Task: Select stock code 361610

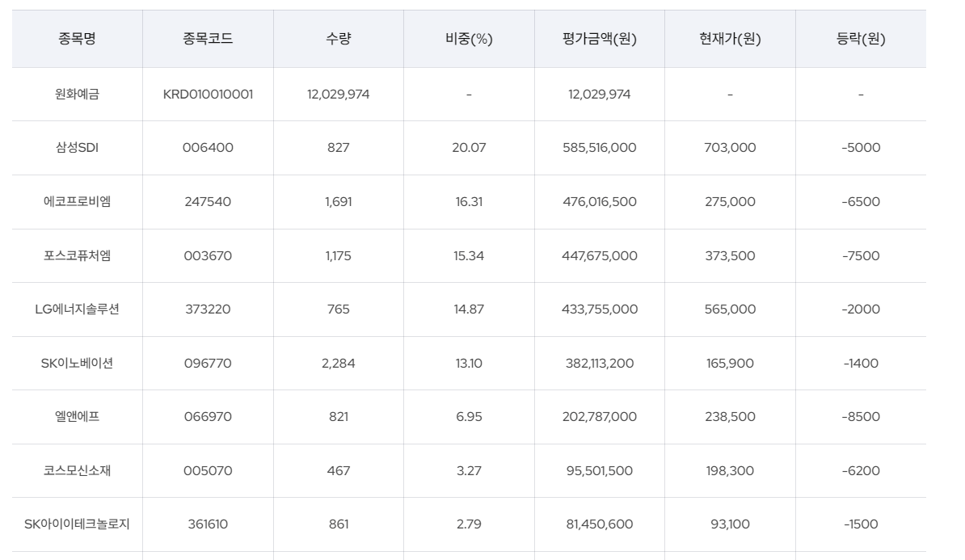Action: 208,524
